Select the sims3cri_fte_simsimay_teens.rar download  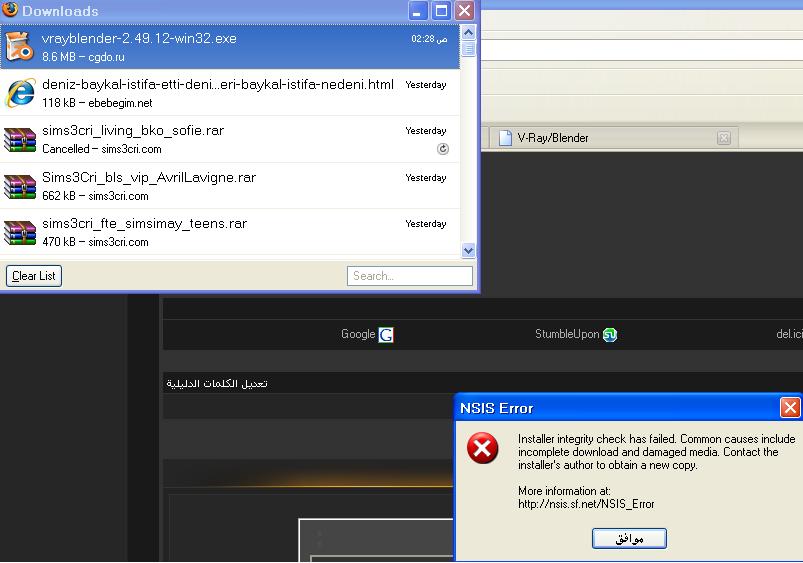pos(230,232)
